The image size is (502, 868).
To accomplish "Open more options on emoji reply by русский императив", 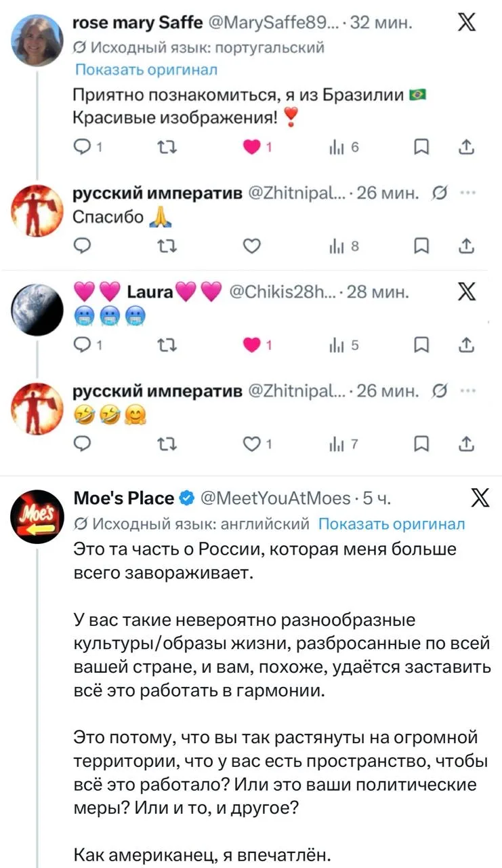I will tap(467, 391).
